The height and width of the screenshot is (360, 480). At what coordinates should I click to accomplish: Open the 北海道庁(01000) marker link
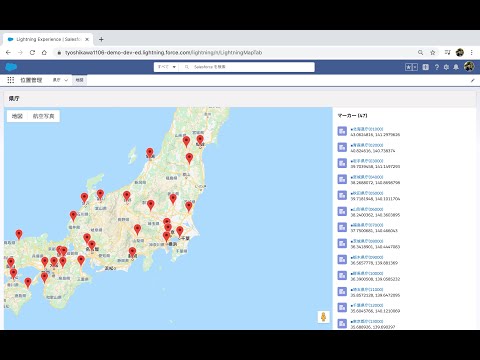[x=367, y=129]
